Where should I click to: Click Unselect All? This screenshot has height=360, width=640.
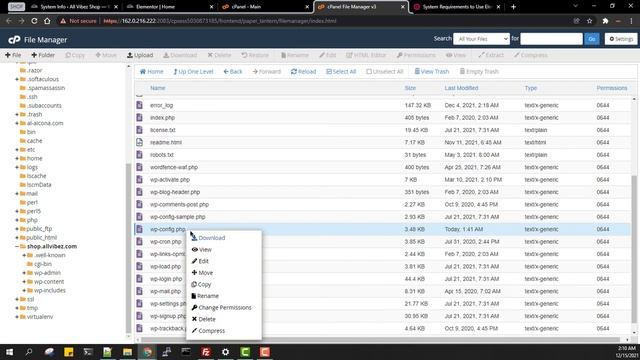[x=385, y=71]
